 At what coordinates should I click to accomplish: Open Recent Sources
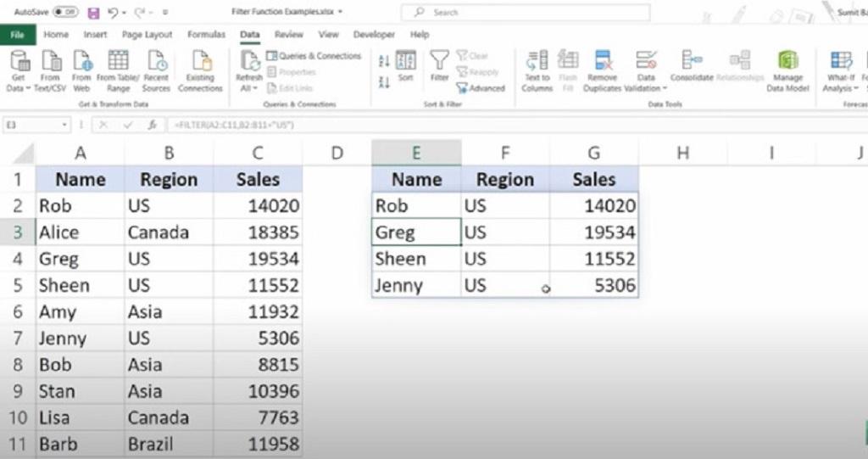[156, 71]
